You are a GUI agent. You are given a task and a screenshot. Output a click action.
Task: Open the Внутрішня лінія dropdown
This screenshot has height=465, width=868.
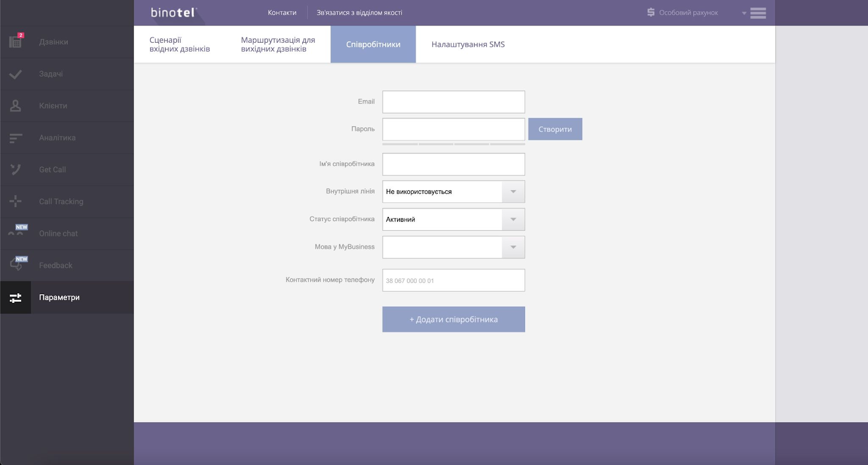tap(454, 192)
